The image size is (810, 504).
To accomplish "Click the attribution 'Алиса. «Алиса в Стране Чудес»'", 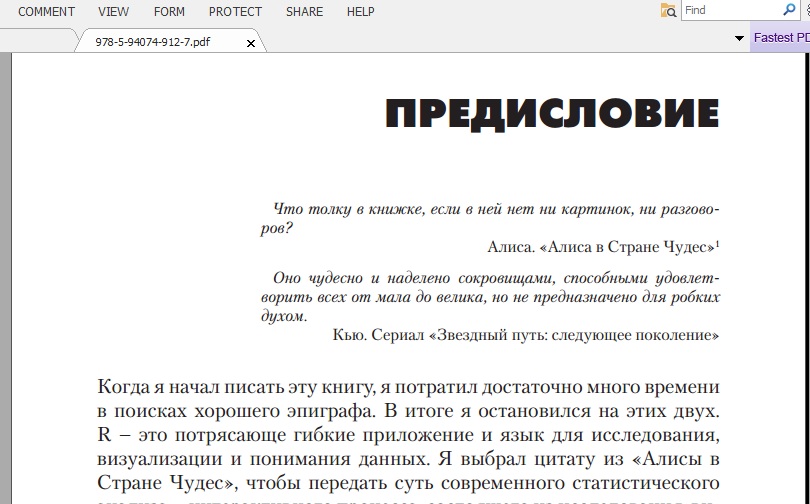I will 602,247.
